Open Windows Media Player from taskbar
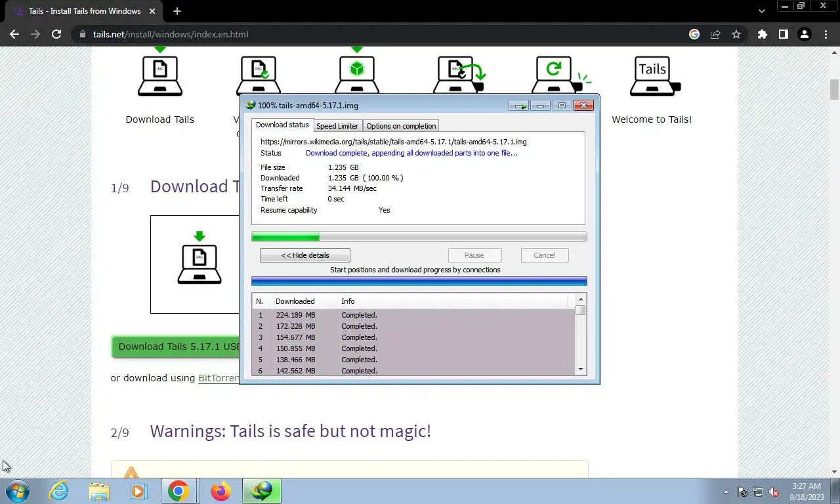This screenshot has height=504, width=840. coord(138,491)
